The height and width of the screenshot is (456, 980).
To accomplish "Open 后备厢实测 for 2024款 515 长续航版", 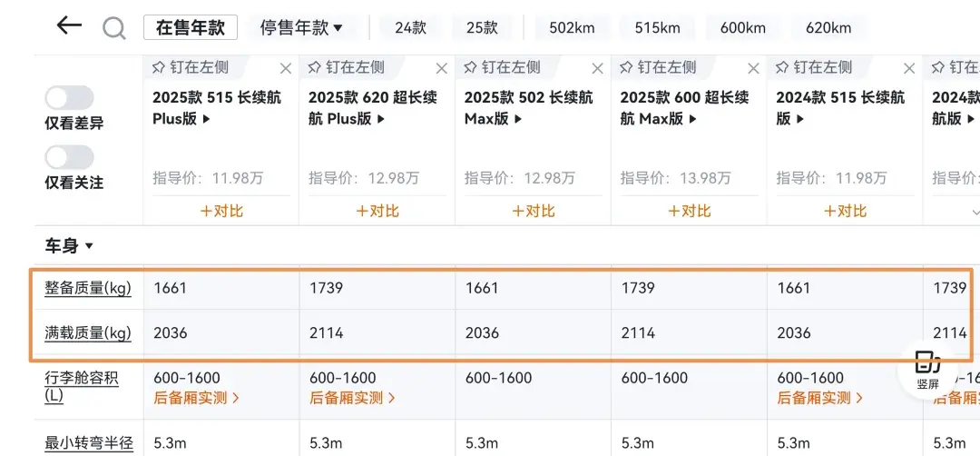I will (x=820, y=398).
